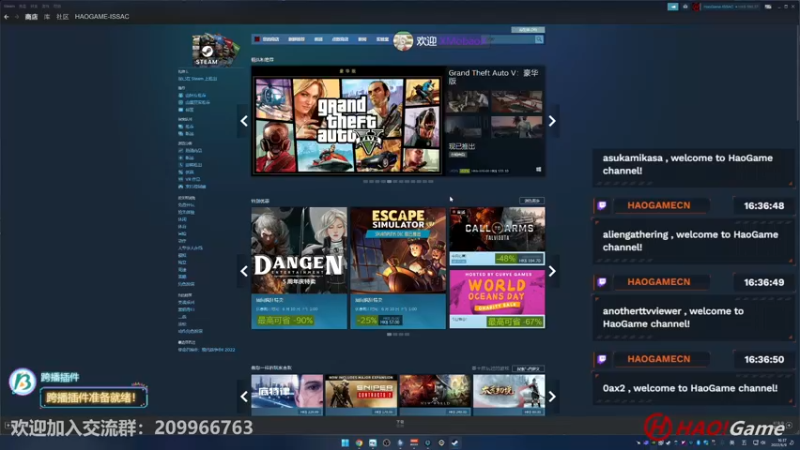800x450 pixels.
Task: Go back with the Steam back arrow
Action: (x=6, y=17)
